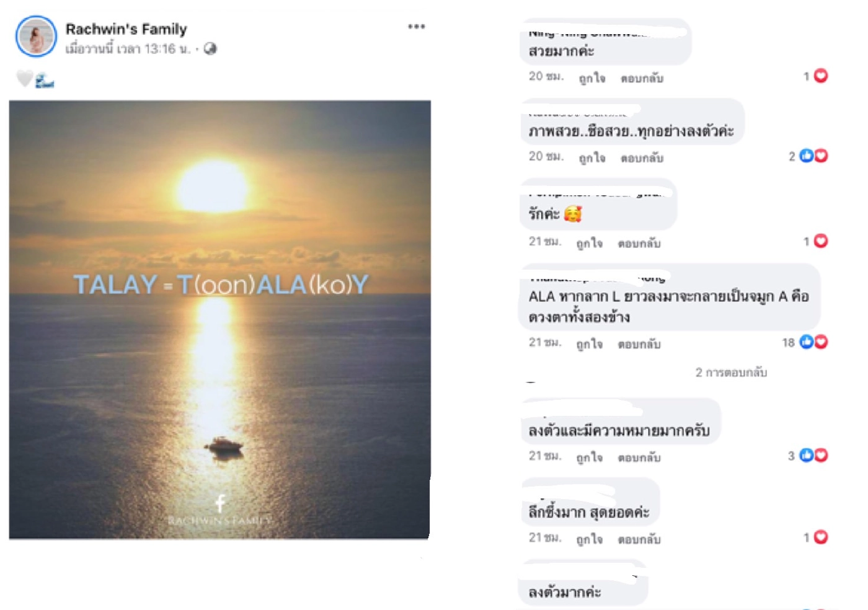Reply to ลงตัวและมีความหมายมากครับ via ตอบกลับ
This screenshot has height=610, width=868.
(639, 457)
